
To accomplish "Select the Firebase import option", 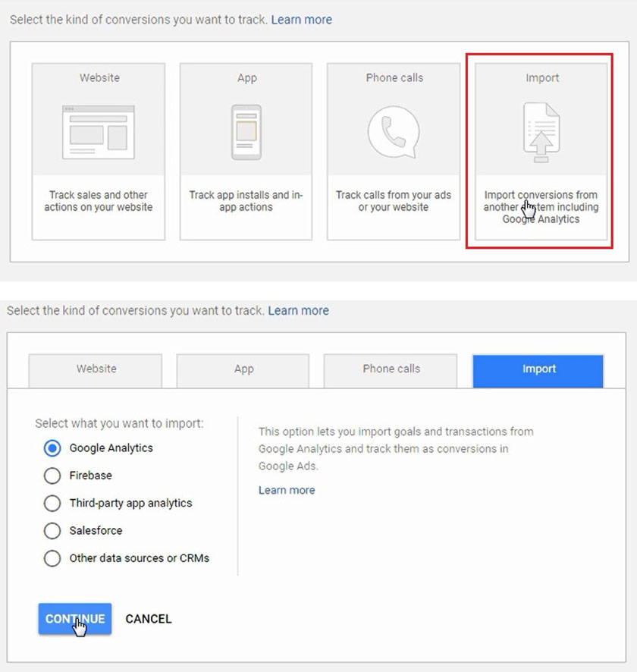I will [52, 476].
